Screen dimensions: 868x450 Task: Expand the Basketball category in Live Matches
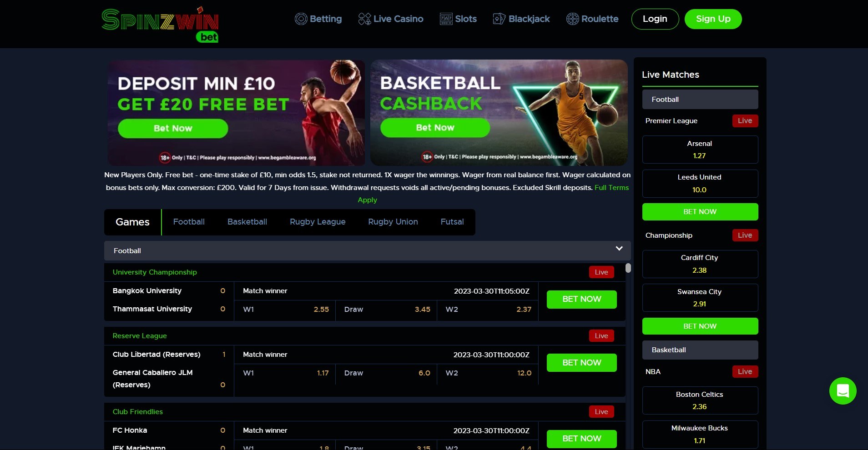(x=699, y=350)
